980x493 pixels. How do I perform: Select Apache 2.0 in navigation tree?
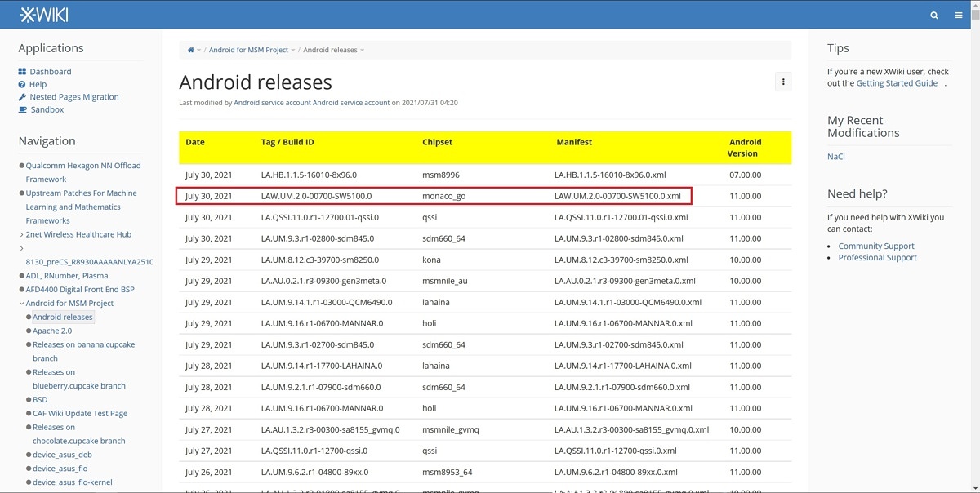[x=52, y=331]
